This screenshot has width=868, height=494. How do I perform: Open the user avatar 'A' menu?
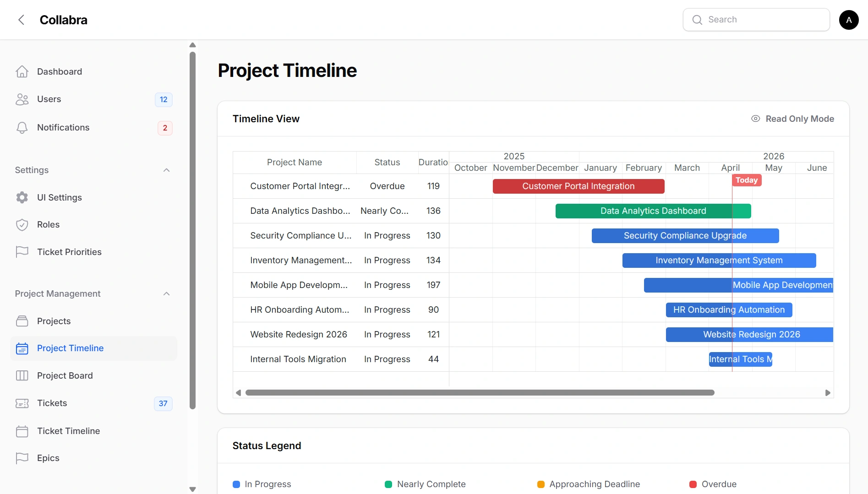849,20
